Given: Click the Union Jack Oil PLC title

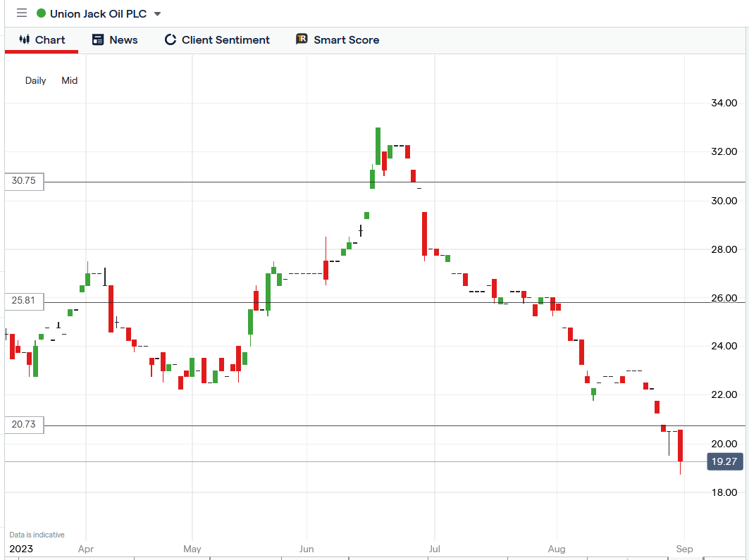Looking at the screenshot, I should pyautogui.click(x=98, y=14).
